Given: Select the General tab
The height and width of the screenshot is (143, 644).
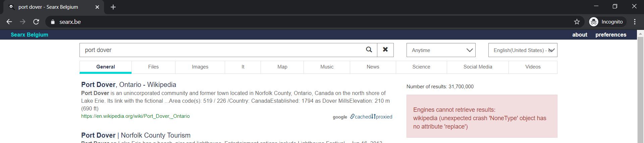Looking at the screenshot, I should coord(106,67).
